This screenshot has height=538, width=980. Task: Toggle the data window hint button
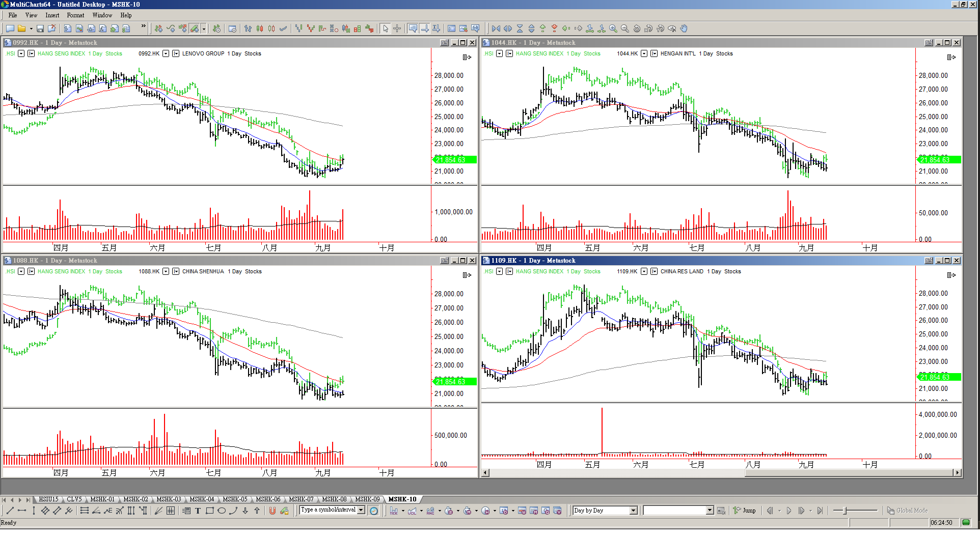[413, 29]
